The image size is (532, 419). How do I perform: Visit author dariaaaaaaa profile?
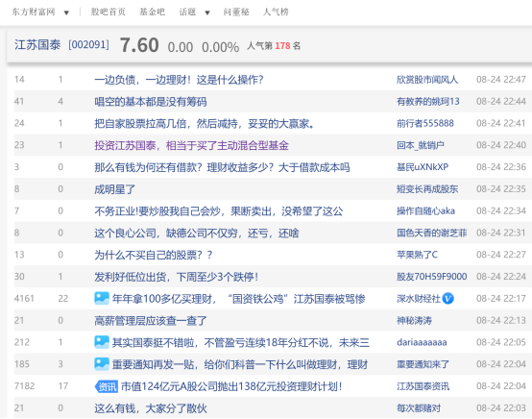422,343
